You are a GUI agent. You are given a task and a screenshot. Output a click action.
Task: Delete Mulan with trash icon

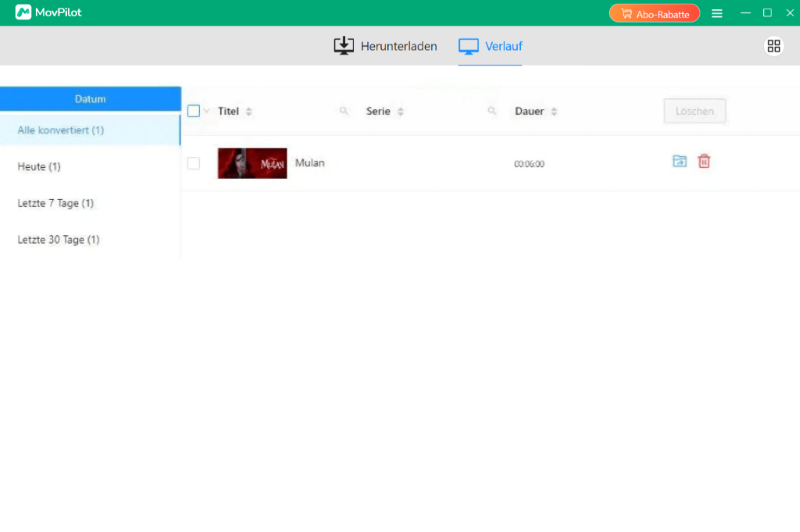(704, 161)
